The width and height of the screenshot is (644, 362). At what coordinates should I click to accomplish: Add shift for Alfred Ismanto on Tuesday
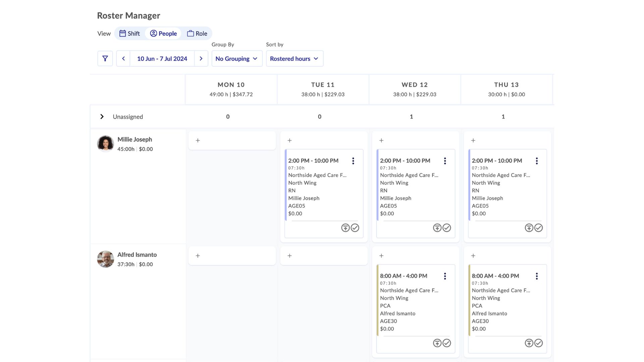pyautogui.click(x=289, y=256)
